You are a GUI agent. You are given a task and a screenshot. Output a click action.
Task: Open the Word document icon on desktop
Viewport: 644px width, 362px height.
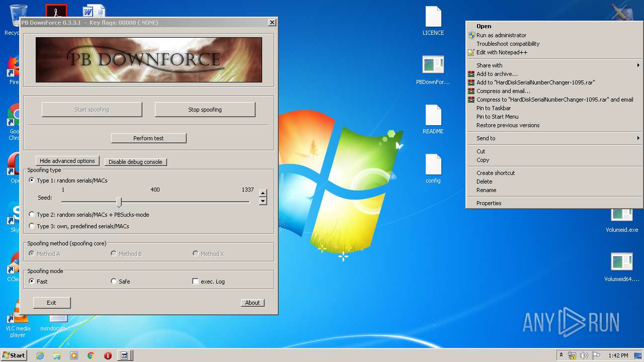click(94, 11)
